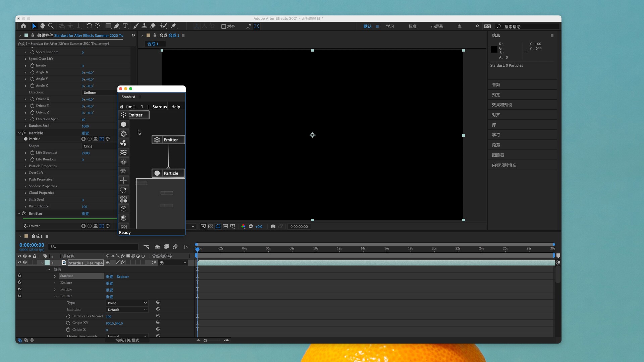Screen dimensions: 644x362
Task: Open the Type Point dropdown
Action: pyautogui.click(x=127, y=303)
